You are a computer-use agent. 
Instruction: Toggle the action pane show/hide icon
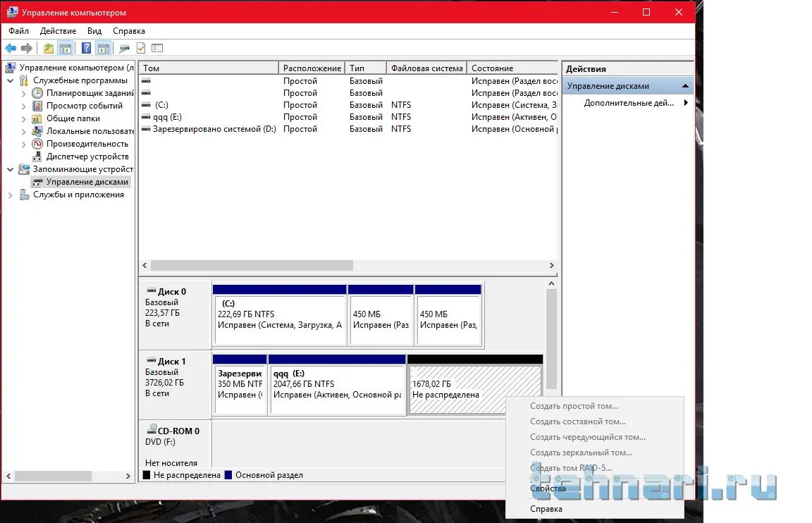click(103, 48)
